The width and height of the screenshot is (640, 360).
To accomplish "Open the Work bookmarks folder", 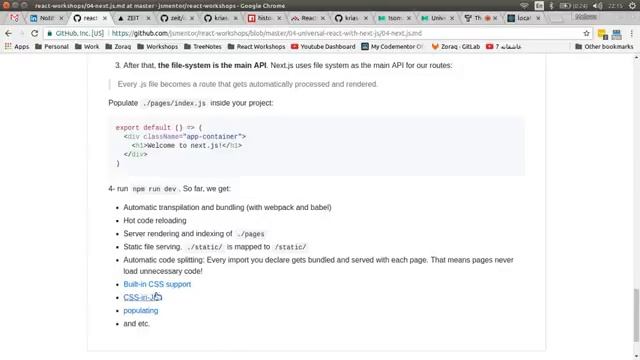I will (x=87, y=47).
